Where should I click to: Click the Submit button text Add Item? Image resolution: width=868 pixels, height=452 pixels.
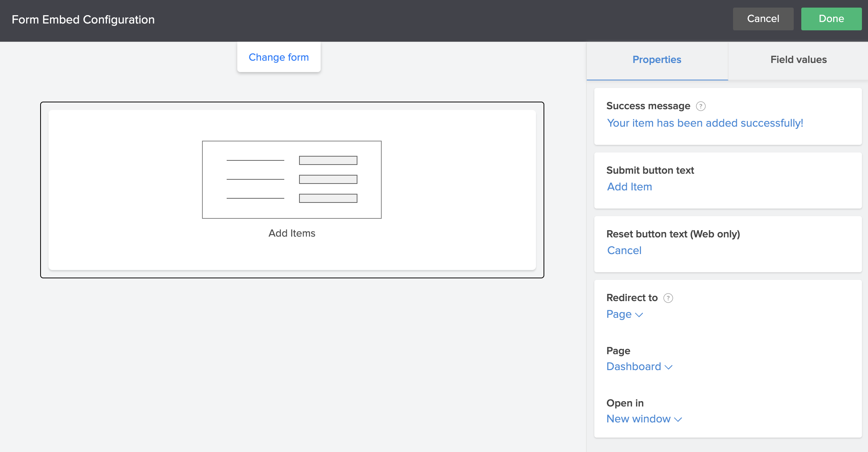tap(629, 186)
